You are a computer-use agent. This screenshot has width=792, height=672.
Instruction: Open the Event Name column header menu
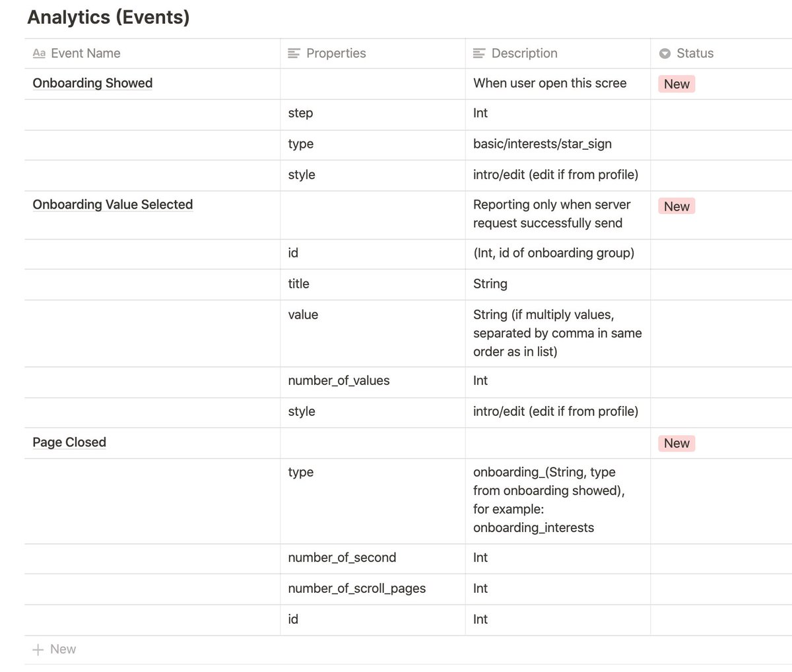click(x=86, y=53)
